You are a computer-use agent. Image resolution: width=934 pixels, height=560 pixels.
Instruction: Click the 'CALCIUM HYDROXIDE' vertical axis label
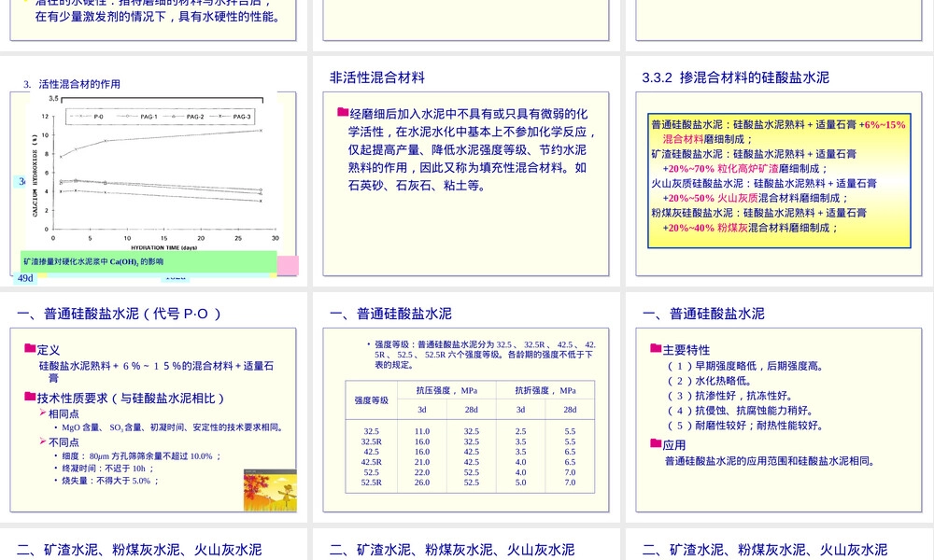click(x=35, y=175)
